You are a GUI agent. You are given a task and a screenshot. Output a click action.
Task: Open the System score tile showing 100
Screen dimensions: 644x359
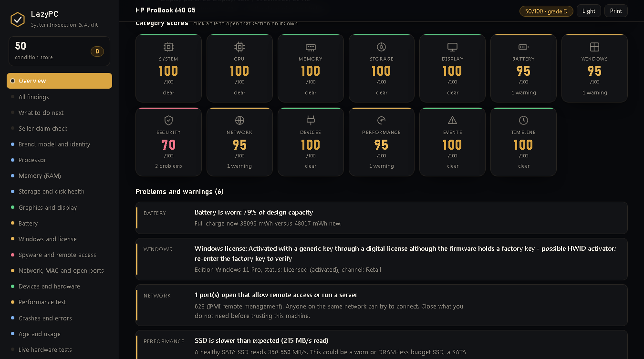click(168, 68)
